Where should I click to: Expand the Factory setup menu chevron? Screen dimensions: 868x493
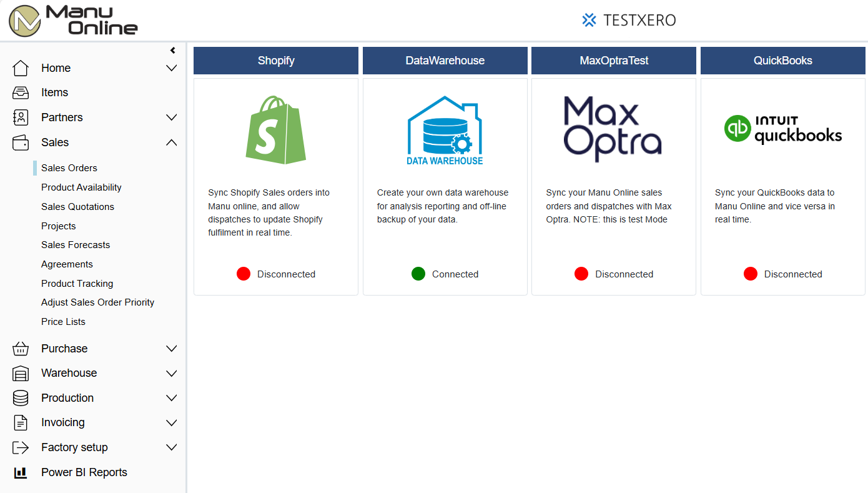point(172,447)
